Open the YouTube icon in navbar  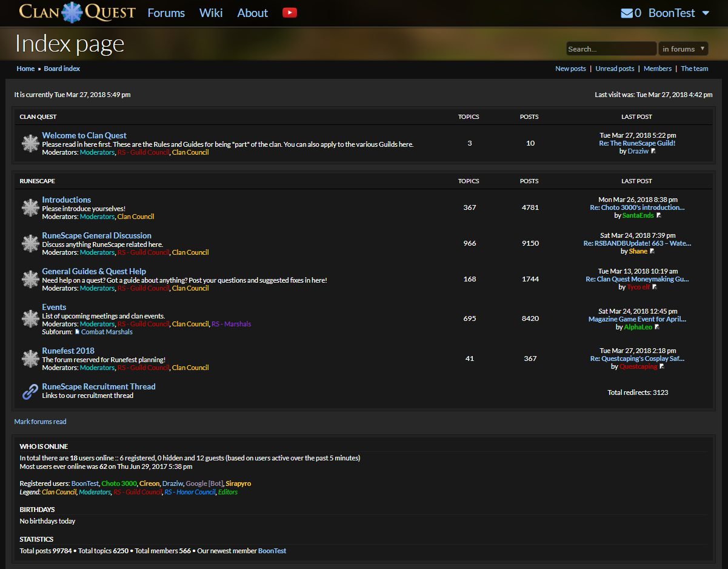(290, 12)
